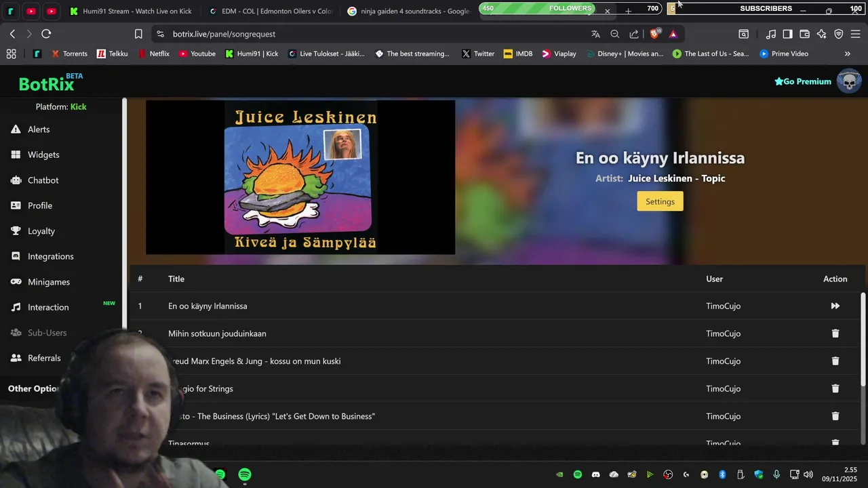868x488 pixels.
Task: Open Viaplay bookmark
Action: 559,54
